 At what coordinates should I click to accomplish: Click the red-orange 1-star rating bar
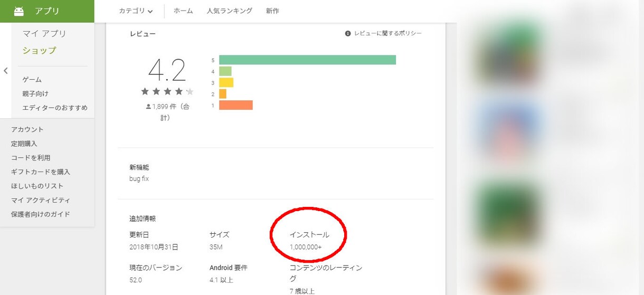click(x=236, y=105)
